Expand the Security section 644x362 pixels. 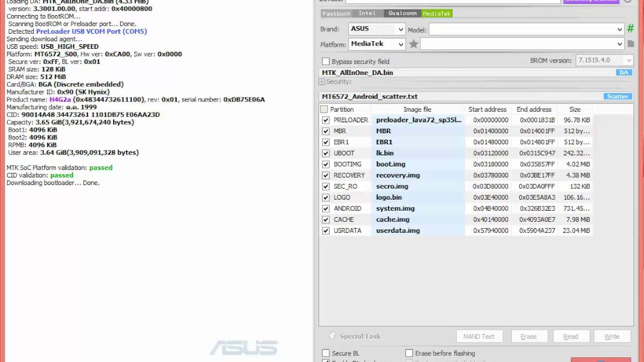coord(322,82)
